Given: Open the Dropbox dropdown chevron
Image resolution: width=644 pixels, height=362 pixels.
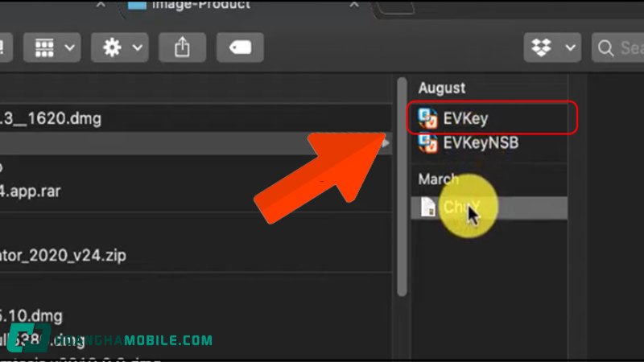Looking at the screenshot, I should click(570, 47).
